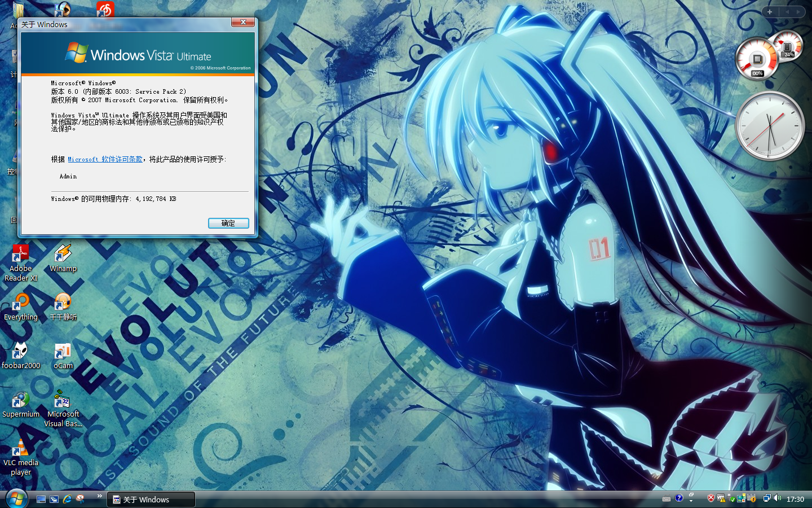Open the Winamp desktop shortcut

click(63, 258)
